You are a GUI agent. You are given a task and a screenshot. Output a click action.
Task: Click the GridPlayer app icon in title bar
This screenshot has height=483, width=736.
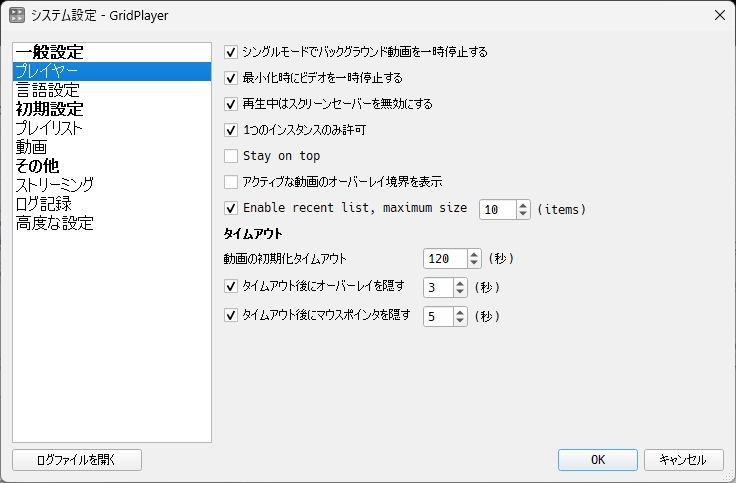[17, 14]
